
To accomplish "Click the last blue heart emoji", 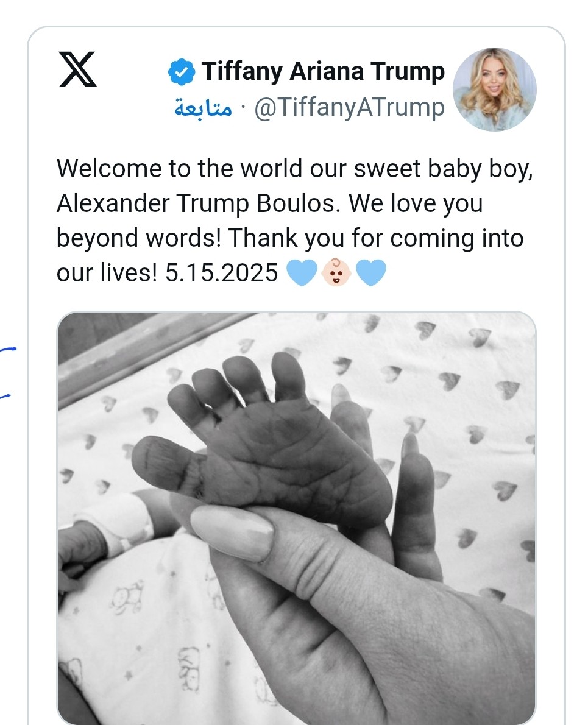I will click(x=370, y=273).
